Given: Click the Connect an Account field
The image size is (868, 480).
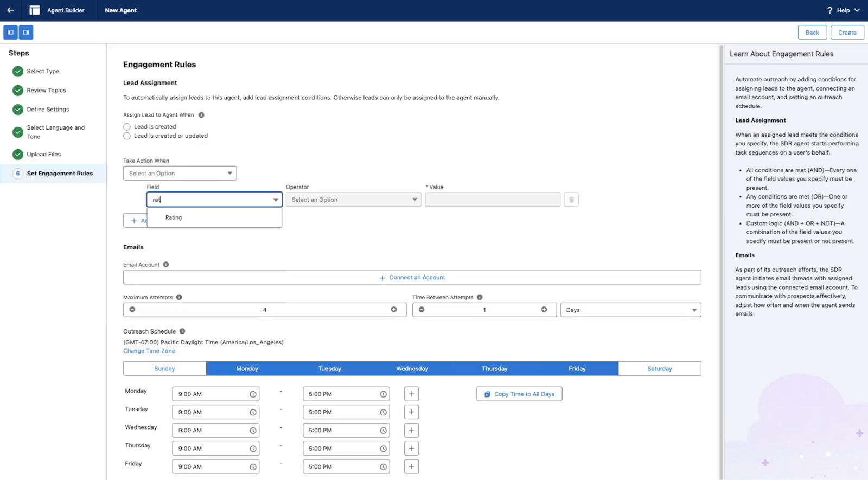Looking at the screenshot, I should pos(412,278).
